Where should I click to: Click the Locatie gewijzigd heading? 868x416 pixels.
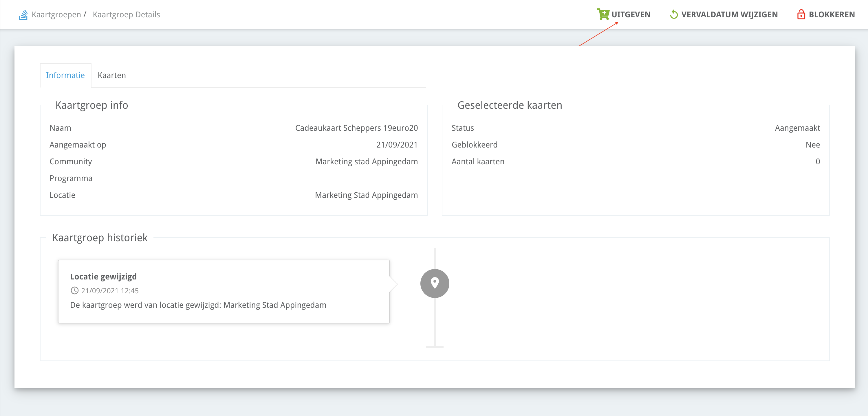(103, 277)
